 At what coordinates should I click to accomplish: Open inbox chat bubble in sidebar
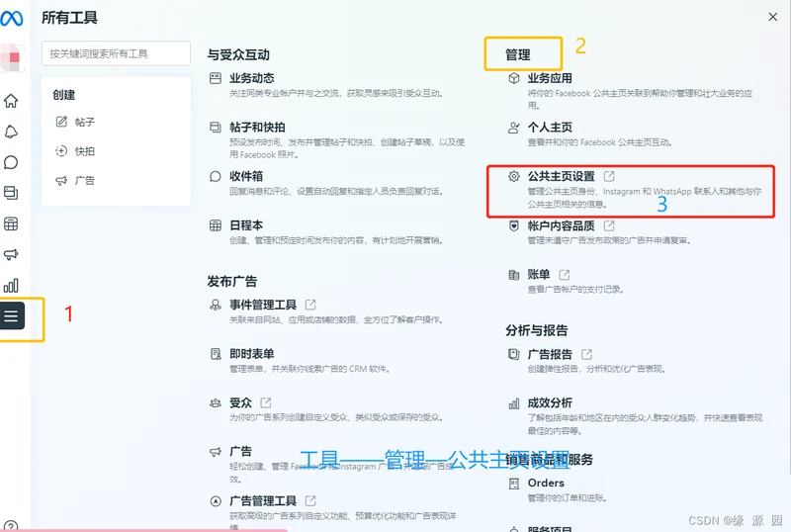(x=11, y=162)
